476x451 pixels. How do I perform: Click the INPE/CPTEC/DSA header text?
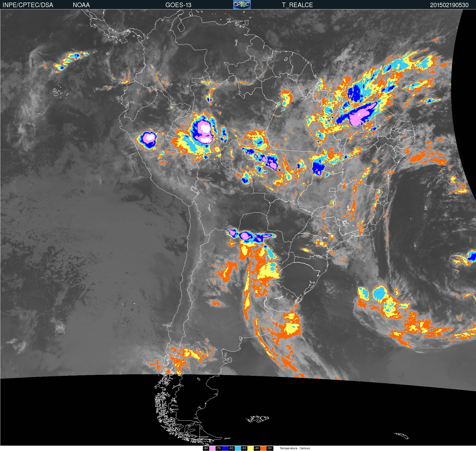coord(28,5)
